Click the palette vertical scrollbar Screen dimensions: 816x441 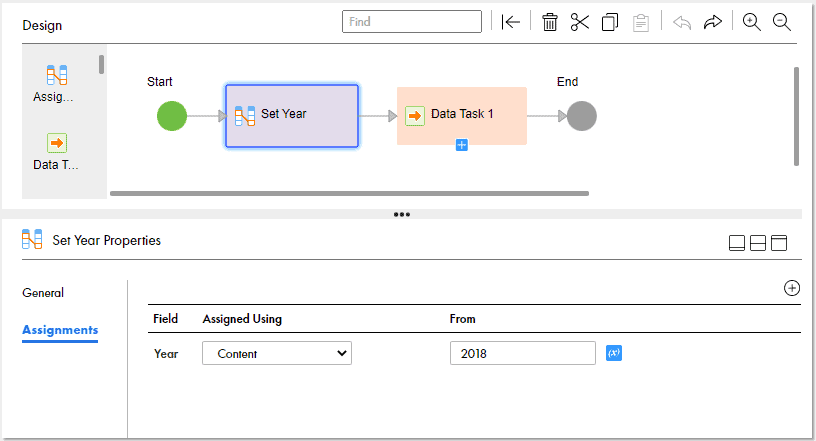click(101, 65)
